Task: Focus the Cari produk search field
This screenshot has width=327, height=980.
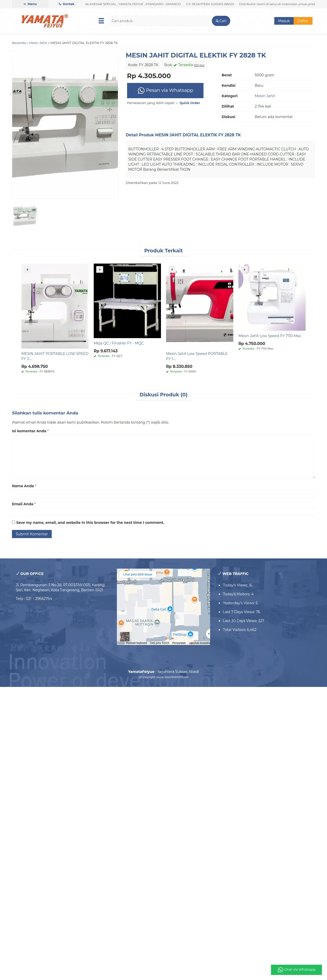Action: tap(160, 21)
